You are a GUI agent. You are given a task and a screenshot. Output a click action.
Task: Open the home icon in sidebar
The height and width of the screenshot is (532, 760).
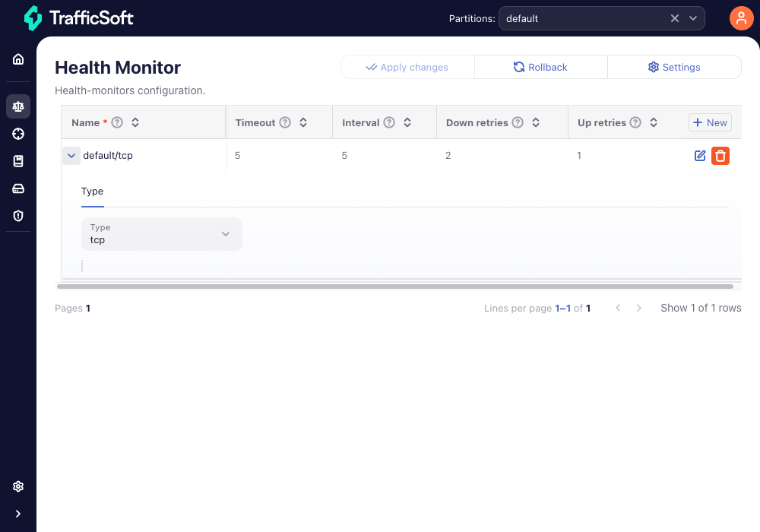click(18, 59)
